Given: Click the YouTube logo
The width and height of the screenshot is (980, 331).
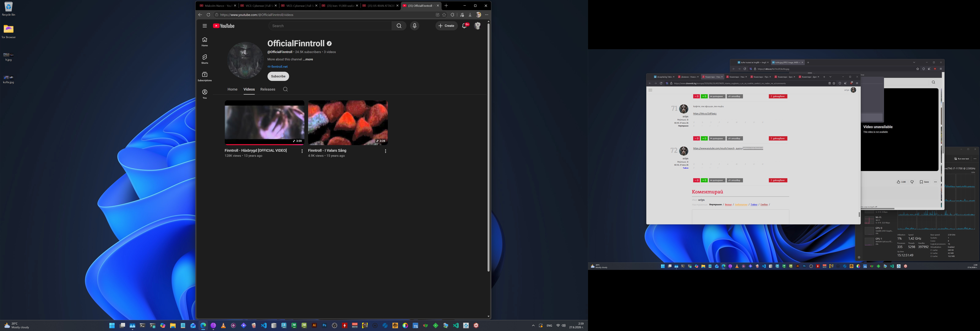Looking at the screenshot, I should (x=224, y=26).
